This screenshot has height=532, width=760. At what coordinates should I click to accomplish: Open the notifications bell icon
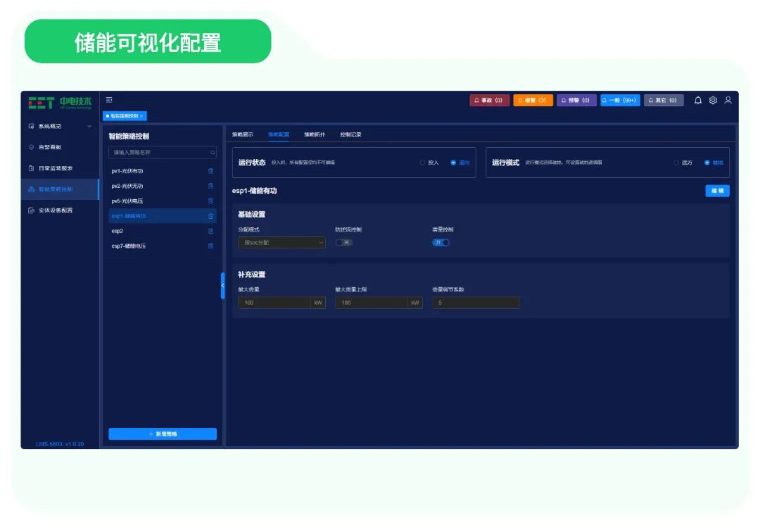coord(697,101)
